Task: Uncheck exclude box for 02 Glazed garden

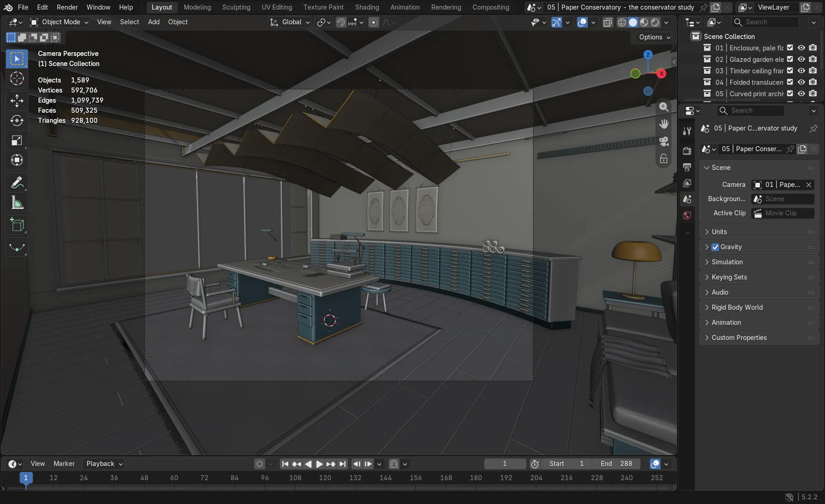Action: tap(790, 59)
